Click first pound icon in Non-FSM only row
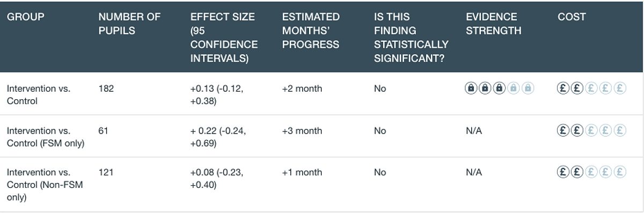Screen dimensions: 644x213 [563, 172]
